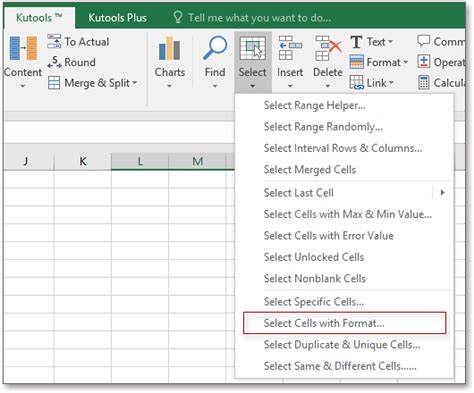Switch to the Kutools Plus tab

(x=117, y=17)
